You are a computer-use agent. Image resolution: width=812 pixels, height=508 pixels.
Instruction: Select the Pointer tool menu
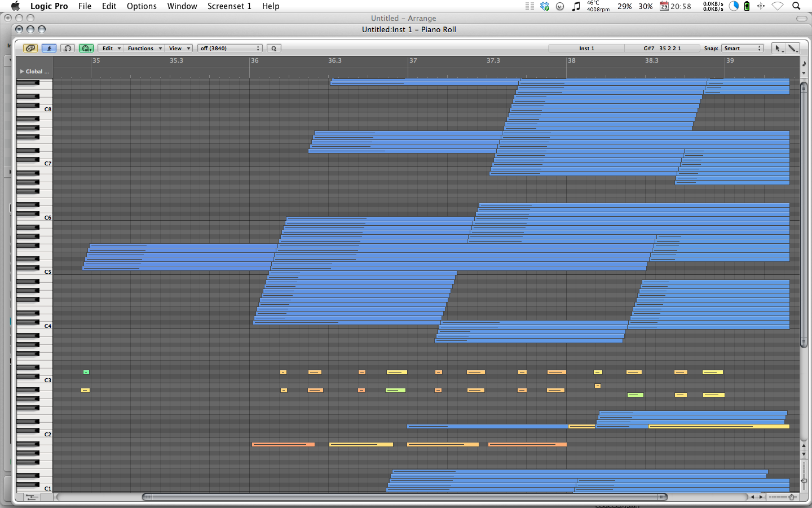pyautogui.click(x=778, y=49)
